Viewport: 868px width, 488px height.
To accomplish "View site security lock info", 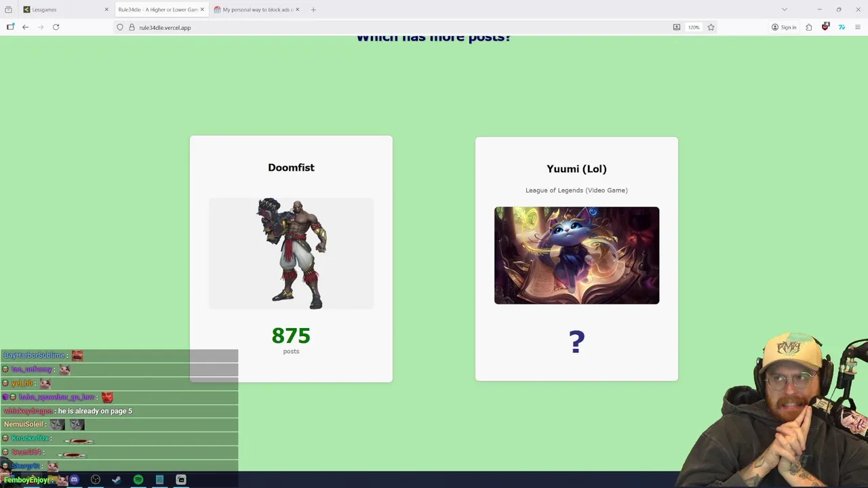I will 132,27.
